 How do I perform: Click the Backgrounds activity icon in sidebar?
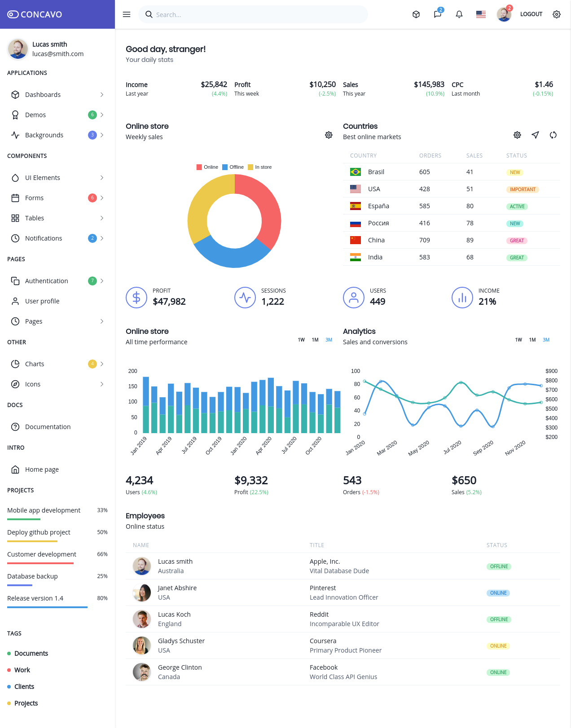(x=15, y=135)
